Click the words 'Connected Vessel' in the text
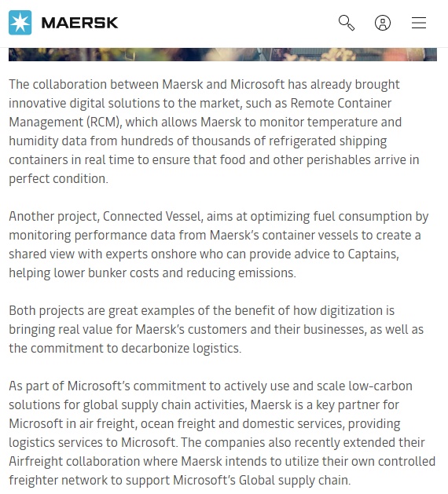448x494 pixels. [152, 217]
